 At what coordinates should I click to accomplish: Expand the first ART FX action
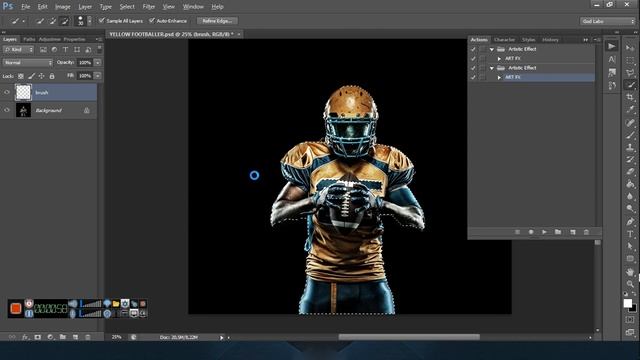pos(499,58)
